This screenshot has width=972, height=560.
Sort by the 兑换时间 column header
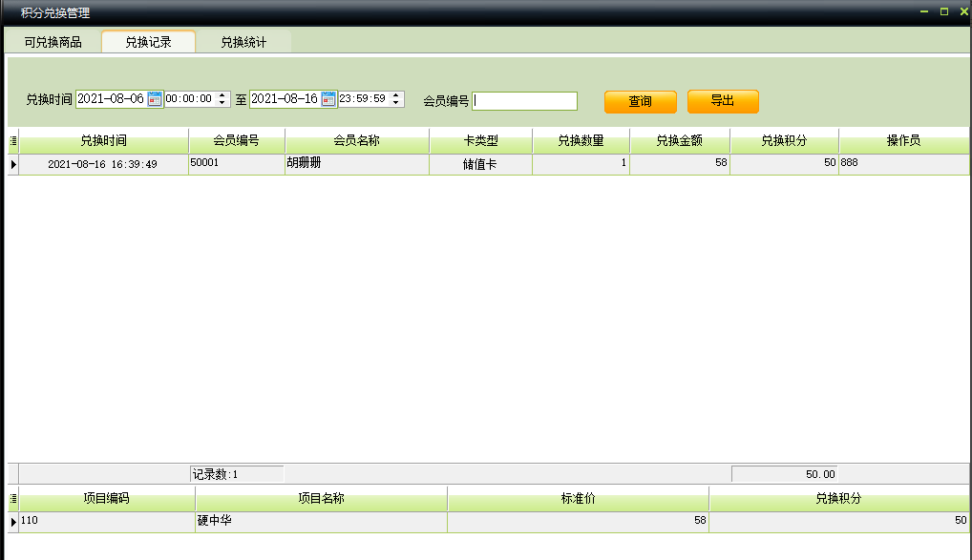tap(104, 141)
